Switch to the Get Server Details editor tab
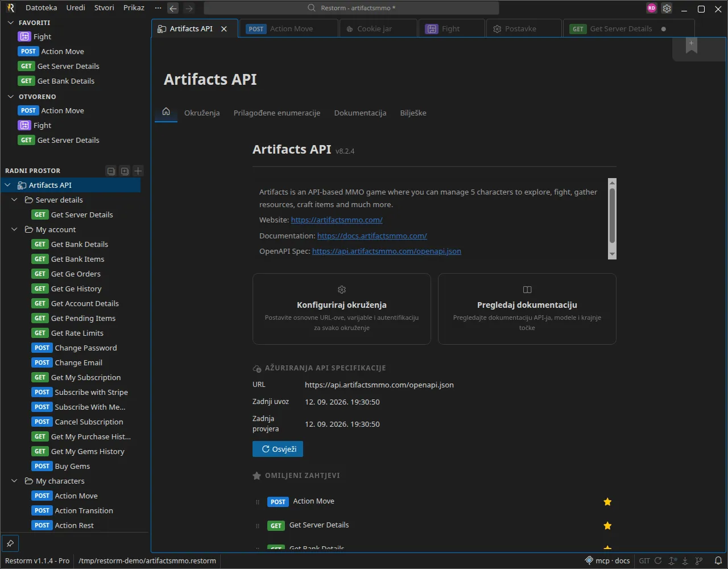This screenshot has width=728, height=569. 628,29
